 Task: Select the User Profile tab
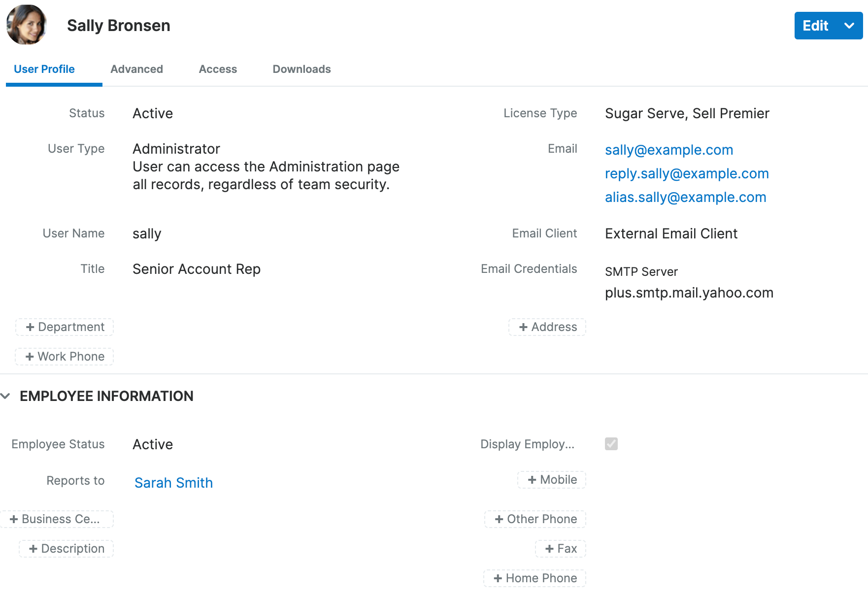click(x=44, y=69)
